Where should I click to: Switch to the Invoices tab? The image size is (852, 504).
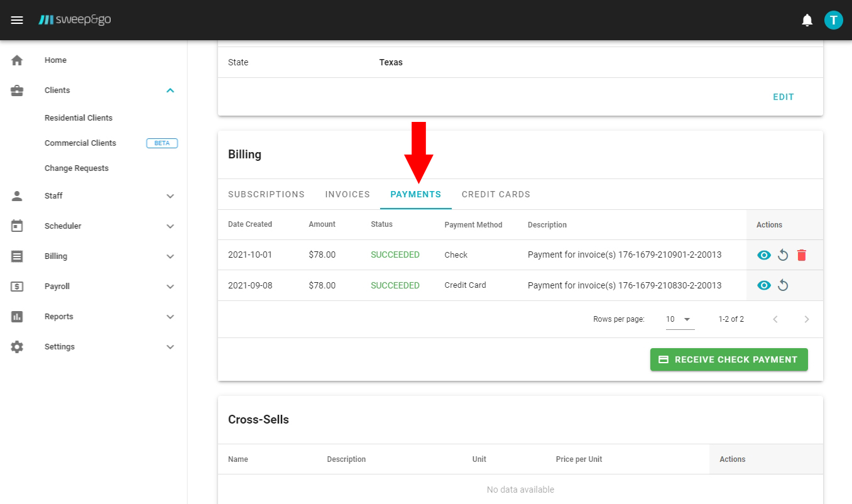click(347, 194)
